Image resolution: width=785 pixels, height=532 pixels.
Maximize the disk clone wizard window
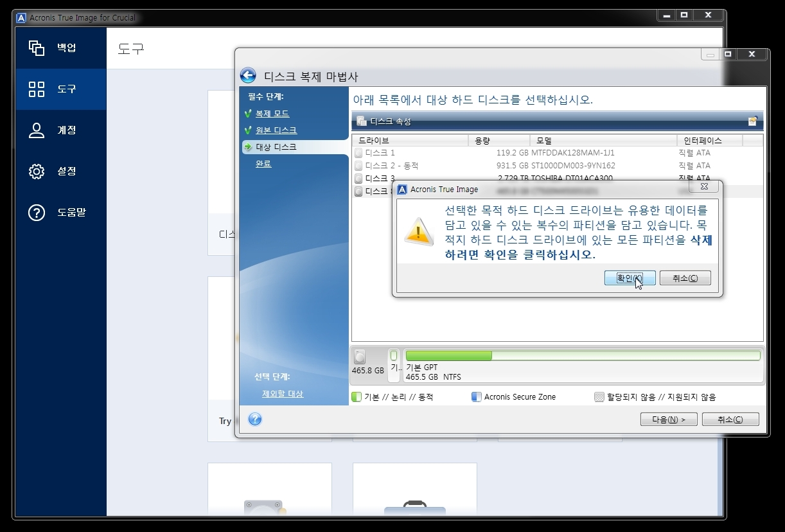(728, 55)
